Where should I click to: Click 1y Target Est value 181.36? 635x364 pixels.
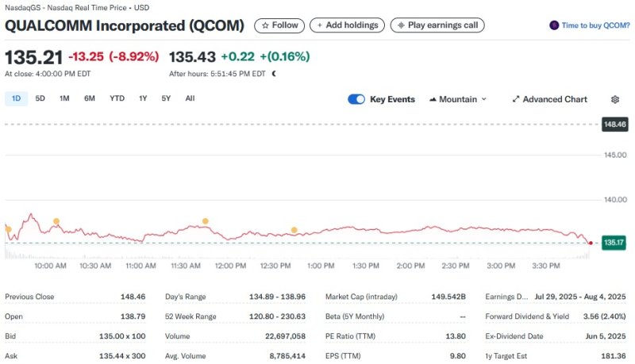614,356
